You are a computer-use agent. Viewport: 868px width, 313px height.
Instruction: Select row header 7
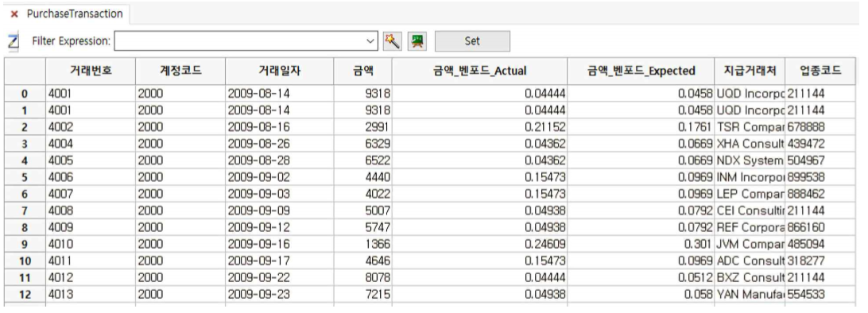(25, 211)
